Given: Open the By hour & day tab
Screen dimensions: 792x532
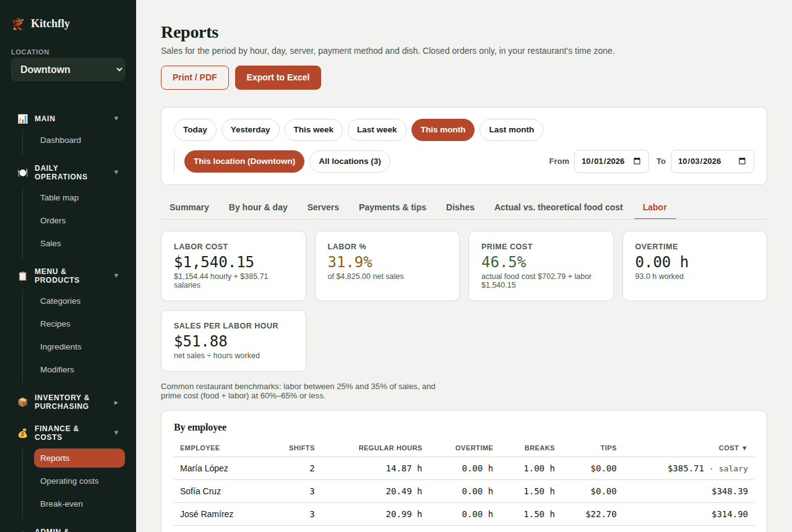Looking at the screenshot, I should (258, 208).
